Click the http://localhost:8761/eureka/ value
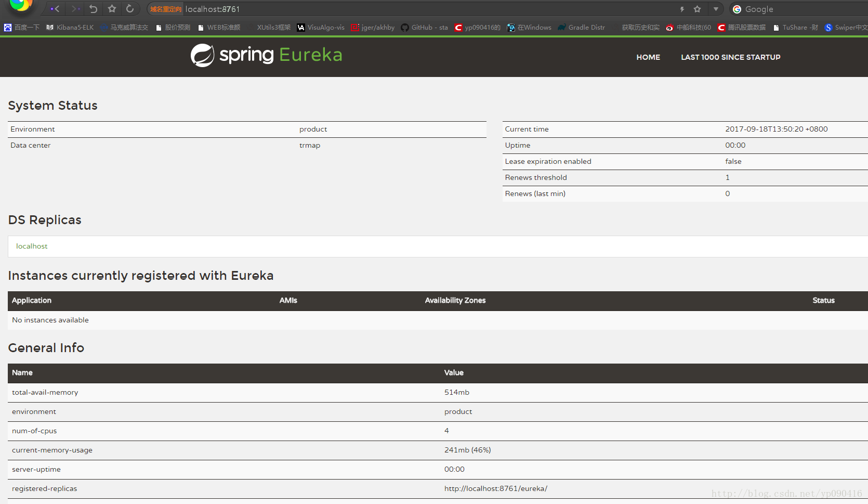This screenshot has width=868, height=504. point(496,489)
